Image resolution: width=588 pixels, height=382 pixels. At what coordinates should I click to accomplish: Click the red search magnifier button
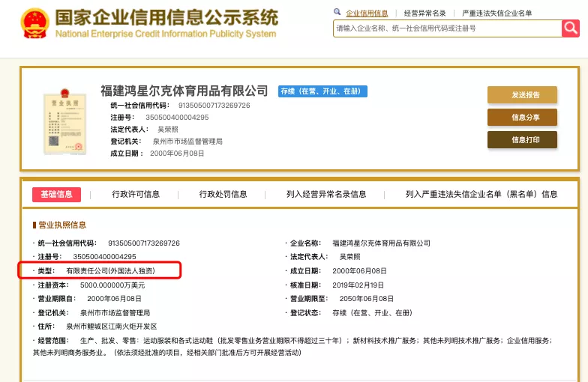point(570,28)
